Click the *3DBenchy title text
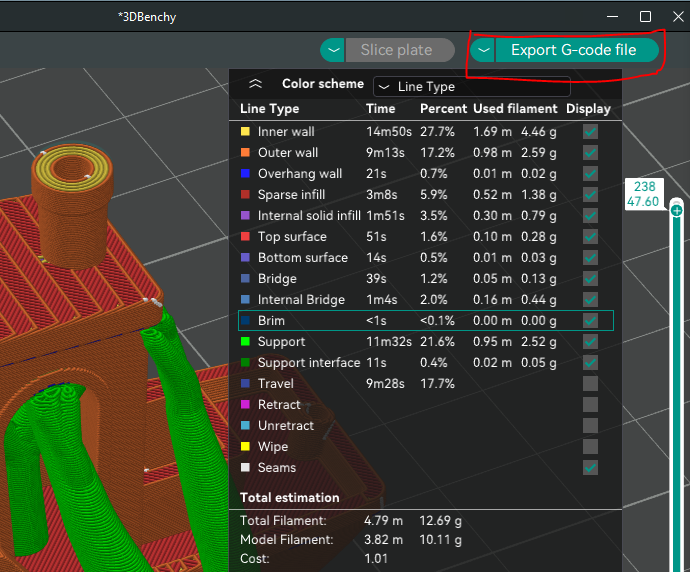This screenshot has height=572, width=690. 147,17
